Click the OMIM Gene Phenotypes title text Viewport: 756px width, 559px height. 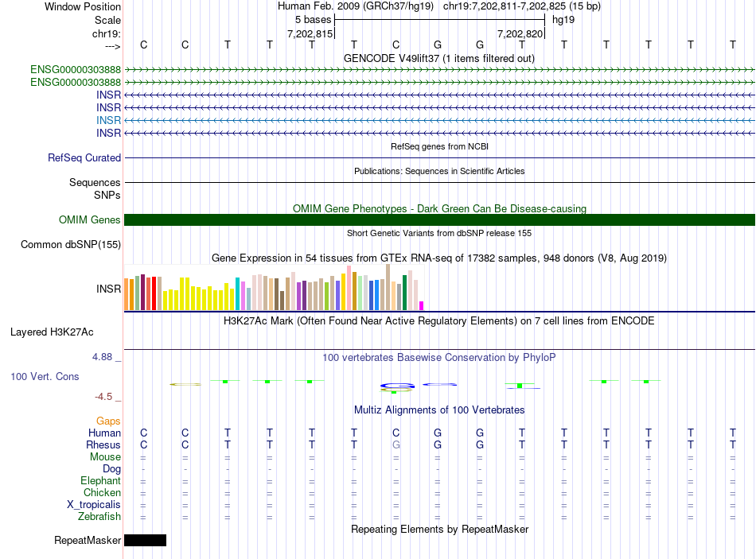(x=439, y=208)
